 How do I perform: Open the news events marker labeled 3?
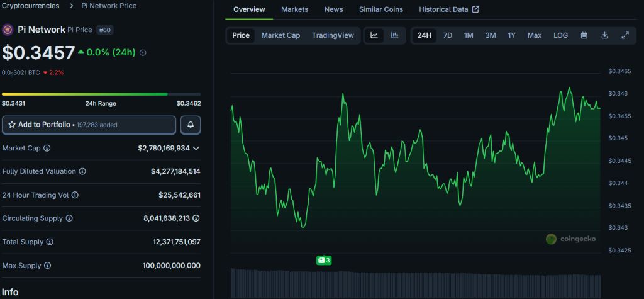click(x=324, y=261)
